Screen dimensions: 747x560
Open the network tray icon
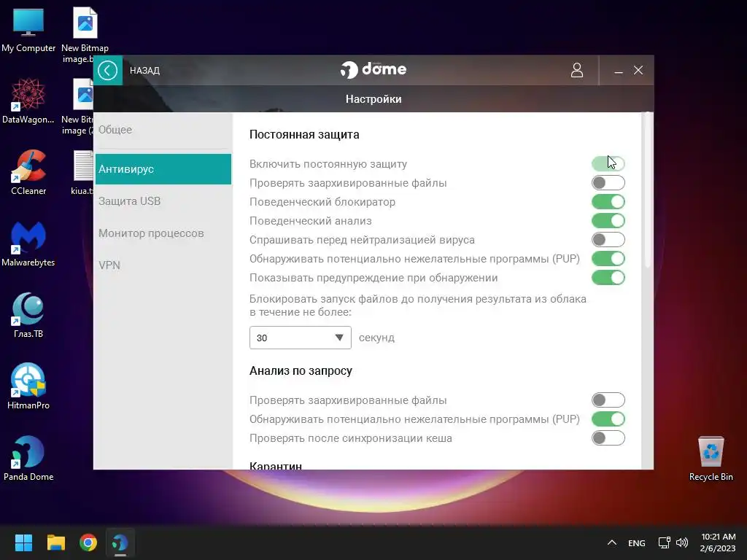point(664,542)
